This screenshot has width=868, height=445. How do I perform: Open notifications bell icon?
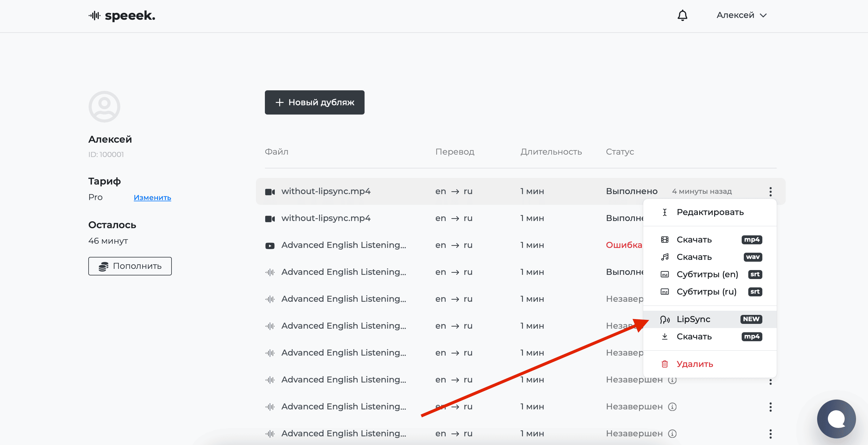coord(682,16)
